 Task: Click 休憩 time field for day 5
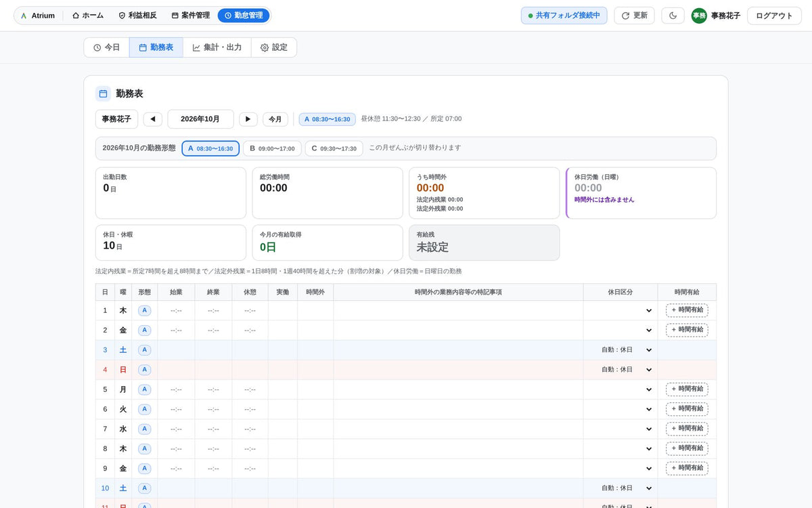(x=250, y=389)
